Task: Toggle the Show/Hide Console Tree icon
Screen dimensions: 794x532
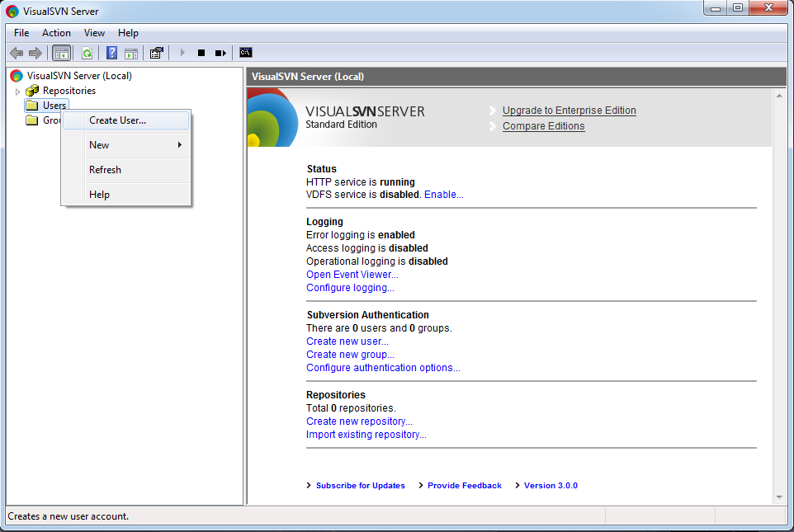Action: point(61,53)
